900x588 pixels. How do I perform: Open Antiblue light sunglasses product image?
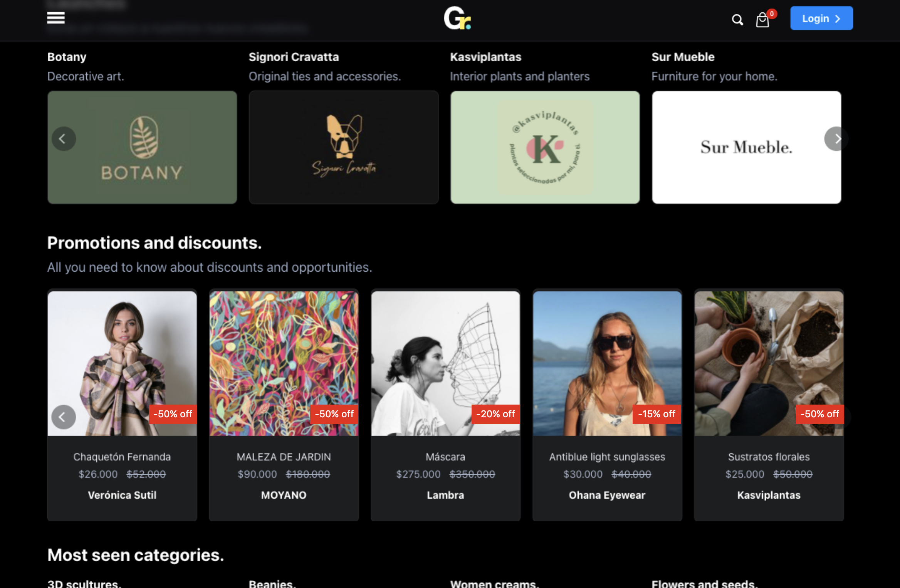tap(607, 363)
